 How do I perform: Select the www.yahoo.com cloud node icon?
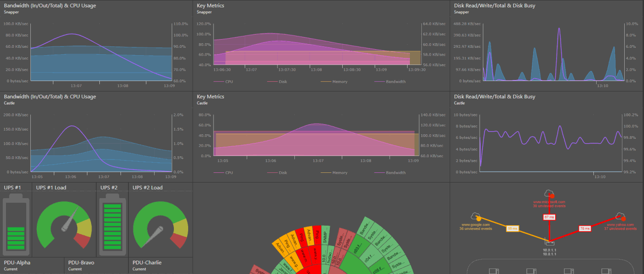click(621, 216)
